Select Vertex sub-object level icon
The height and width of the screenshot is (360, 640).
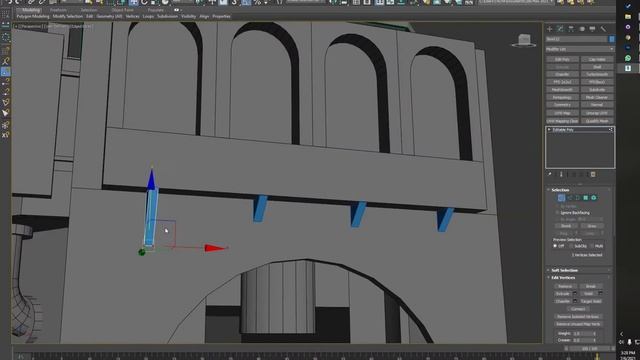[561, 198]
